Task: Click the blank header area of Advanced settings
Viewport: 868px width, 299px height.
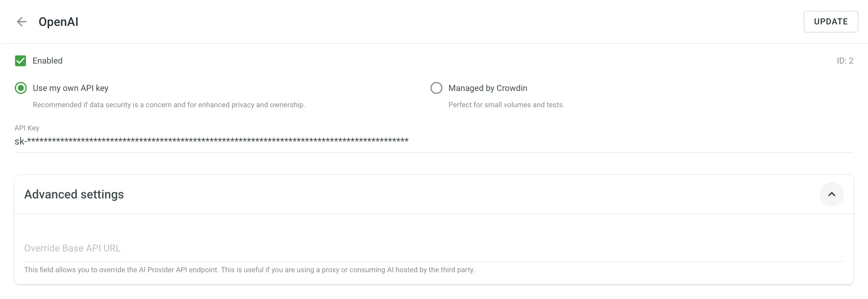Action: (472, 194)
